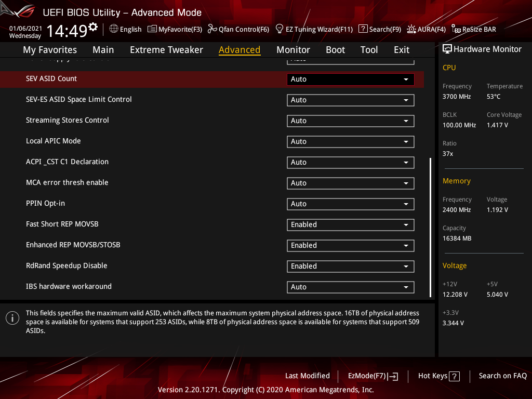The width and height of the screenshot is (532, 399).
Task: Click the Hardware Monitor display icon
Action: (447, 49)
